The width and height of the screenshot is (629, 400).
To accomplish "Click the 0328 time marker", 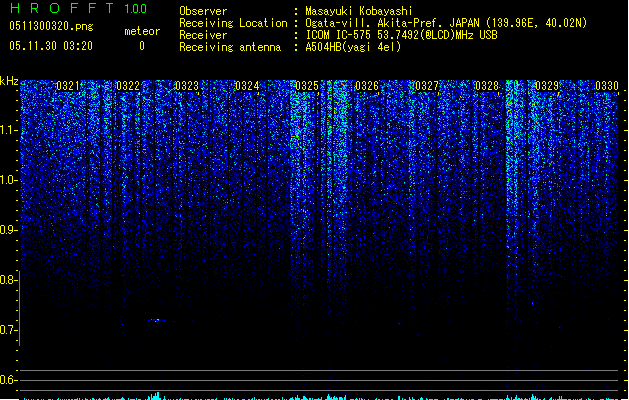I will click(x=487, y=86).
